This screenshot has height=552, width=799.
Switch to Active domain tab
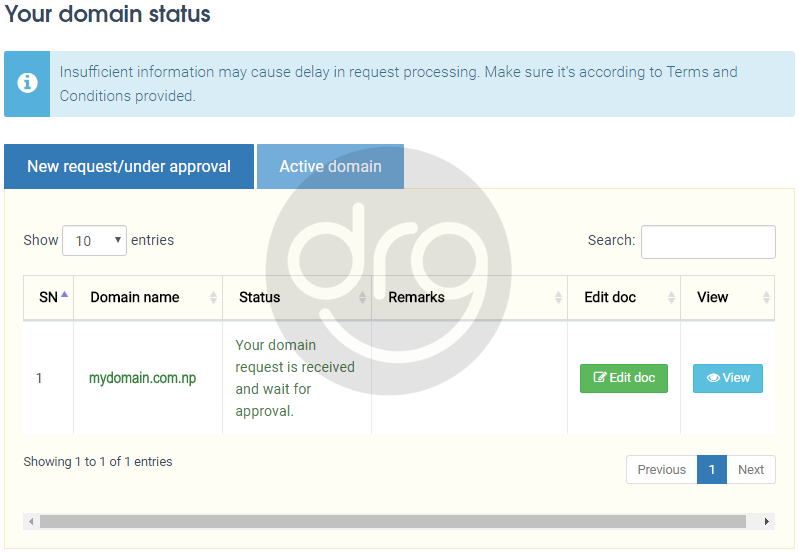pyautogui.click(x=330, y=167)
